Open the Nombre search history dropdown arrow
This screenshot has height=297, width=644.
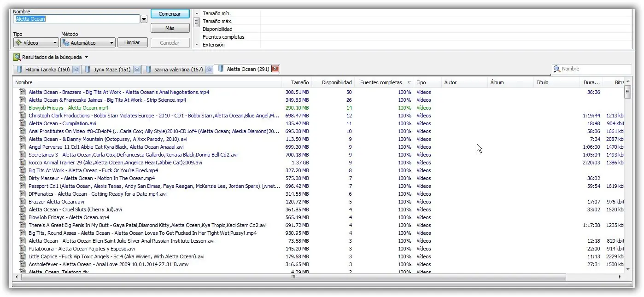coord(144,19)
